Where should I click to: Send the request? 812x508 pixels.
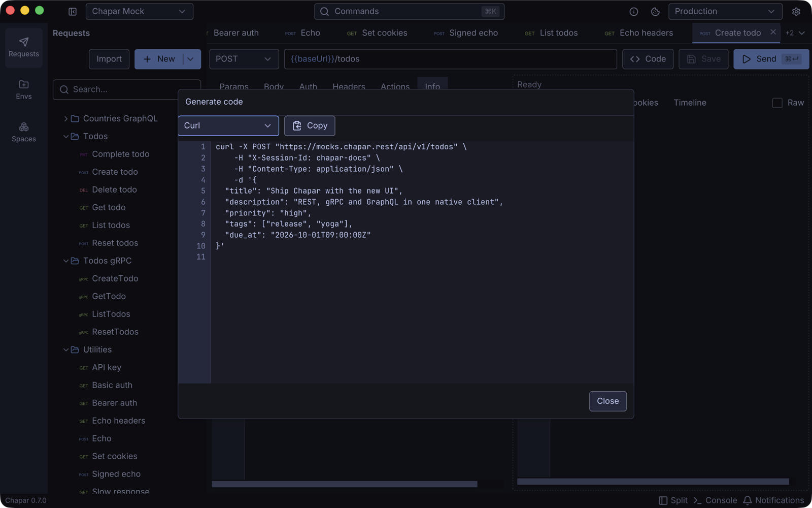[x=771, y=59]
